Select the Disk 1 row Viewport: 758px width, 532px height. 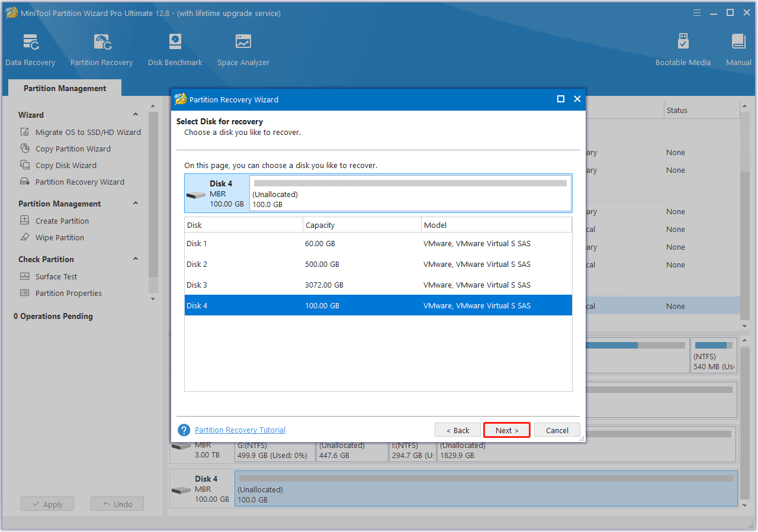click(378, 243)
